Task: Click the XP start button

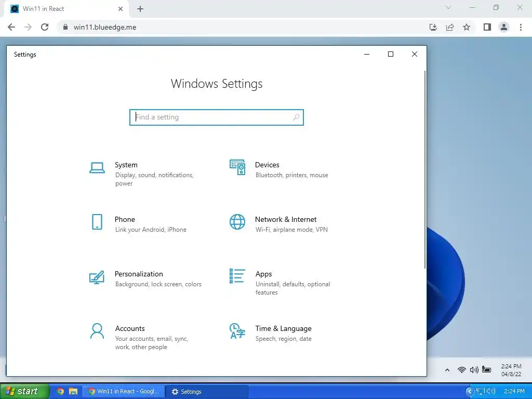Action: 24,391
